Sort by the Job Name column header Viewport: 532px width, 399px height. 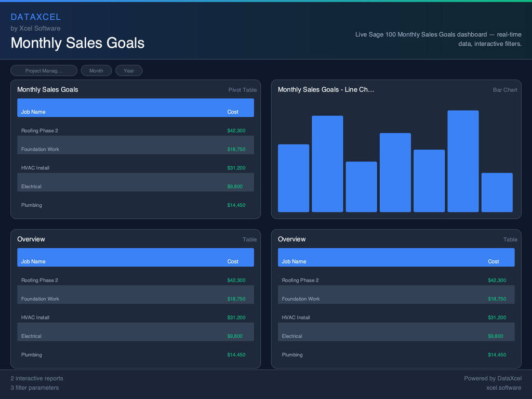coord(34,112)
